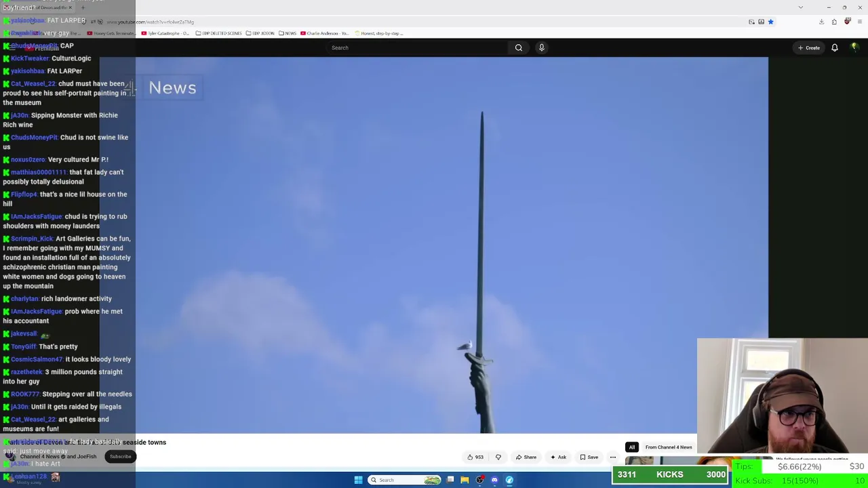This screenshot has height=488, width=868.
Task: Click chat username KickTweaker
Action: (30, 58)
